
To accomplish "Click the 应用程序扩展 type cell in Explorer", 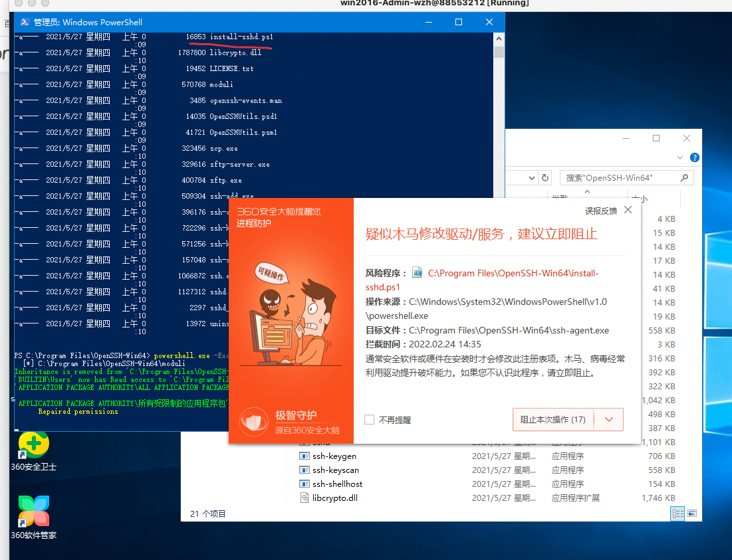I will pyautogui.click(x=576, y=498).
